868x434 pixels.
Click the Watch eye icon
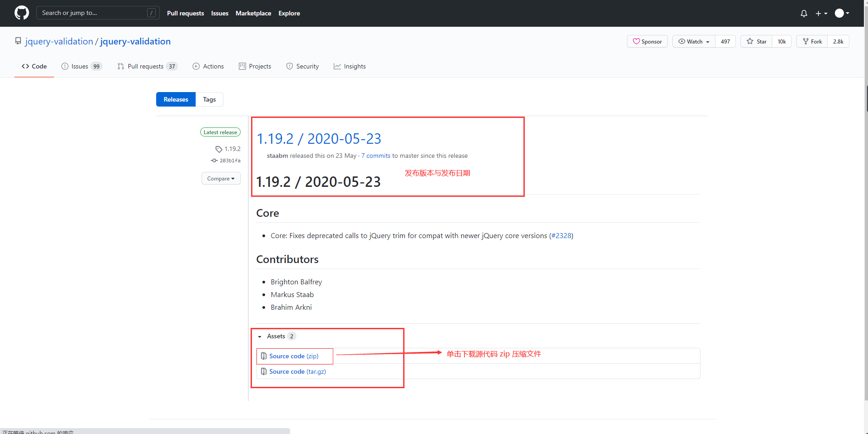coord(682,41)
